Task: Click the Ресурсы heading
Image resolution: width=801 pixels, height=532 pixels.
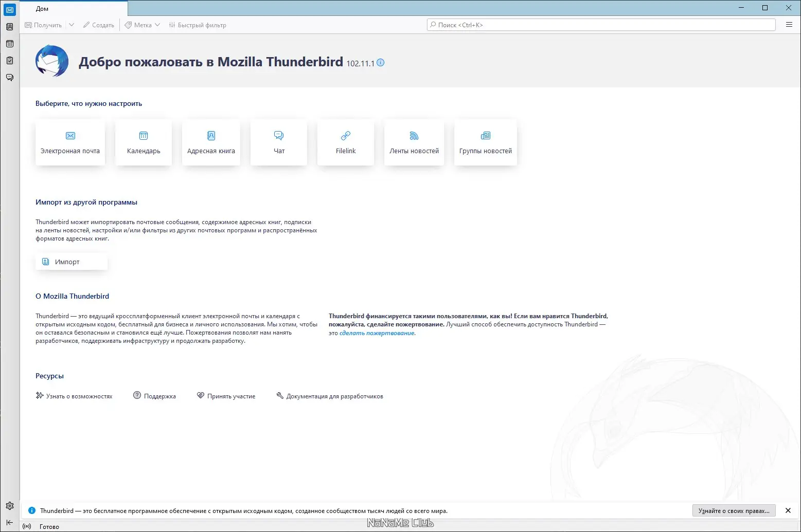Action: click(x=49, y=376)
